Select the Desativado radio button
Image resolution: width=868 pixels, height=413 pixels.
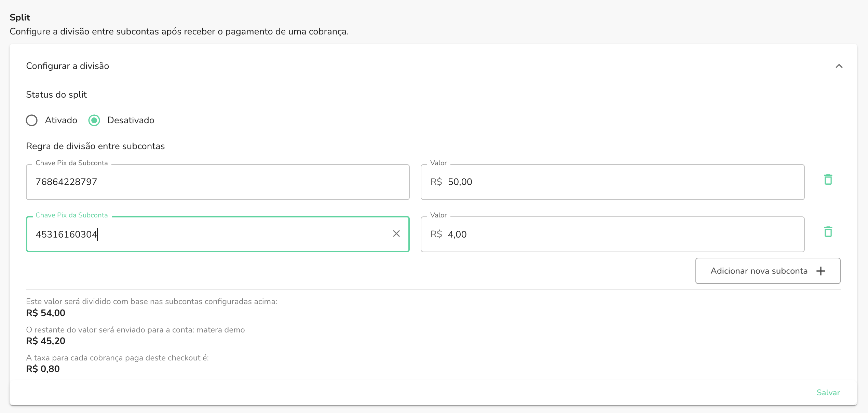(95, 120)
